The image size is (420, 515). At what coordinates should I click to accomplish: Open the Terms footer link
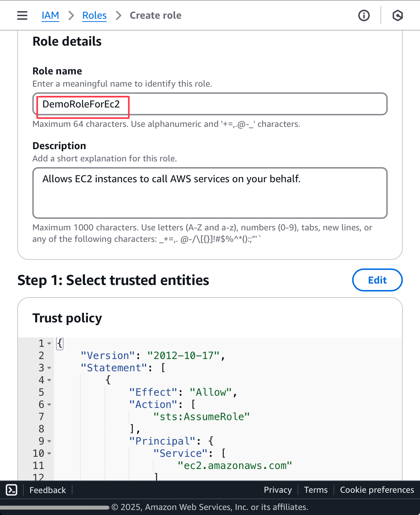(x=316, y=490)
